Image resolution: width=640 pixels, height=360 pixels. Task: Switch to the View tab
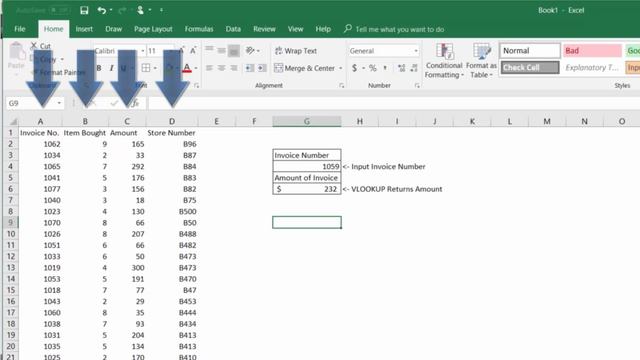(x=295, y=29)
